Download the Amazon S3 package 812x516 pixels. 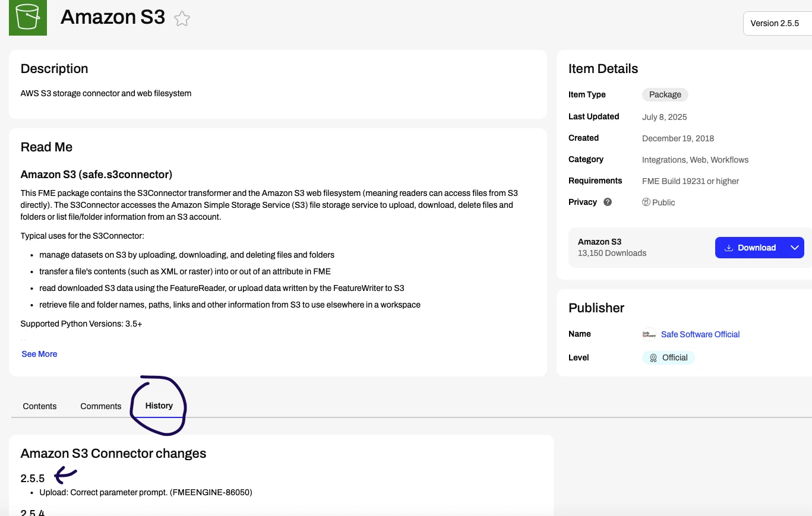[x=750, y=248]
